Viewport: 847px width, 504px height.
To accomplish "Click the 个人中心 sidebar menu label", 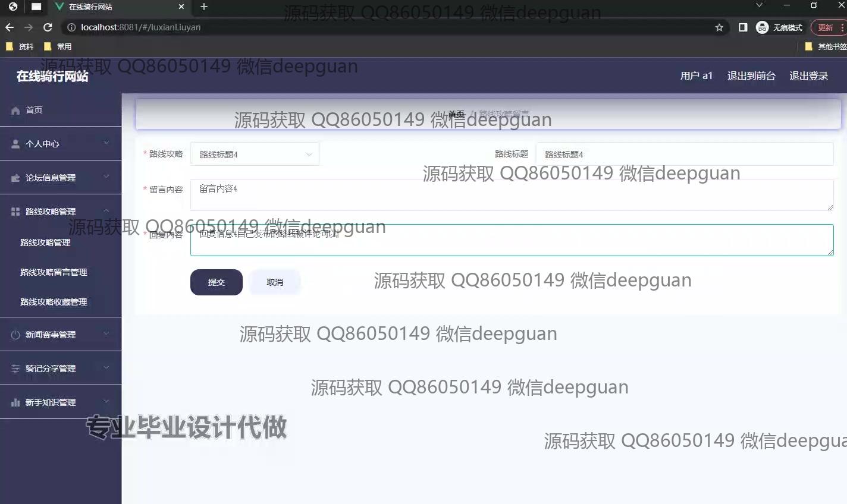I will point(42,144).
